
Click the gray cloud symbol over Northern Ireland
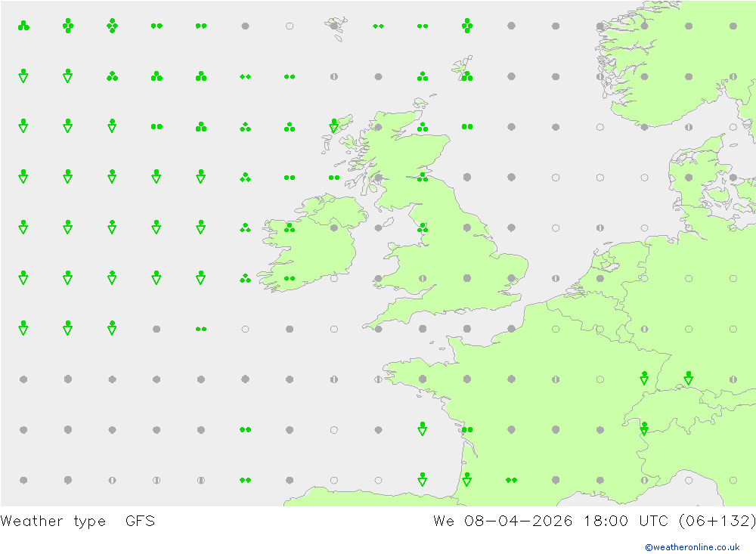pyautogui.click(x=333, y=228)
